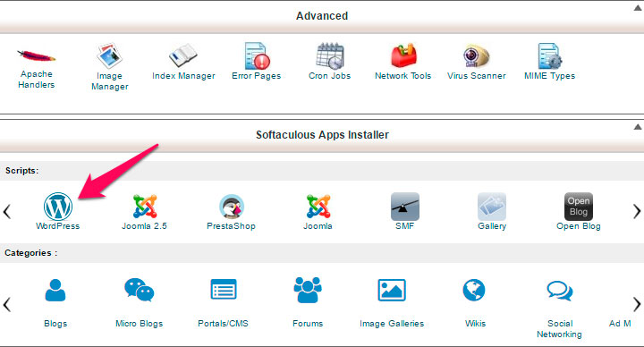This screenshot has height=347, width=644.
Task: Click the Network Tools text link
Action: (x=403, y=75)
